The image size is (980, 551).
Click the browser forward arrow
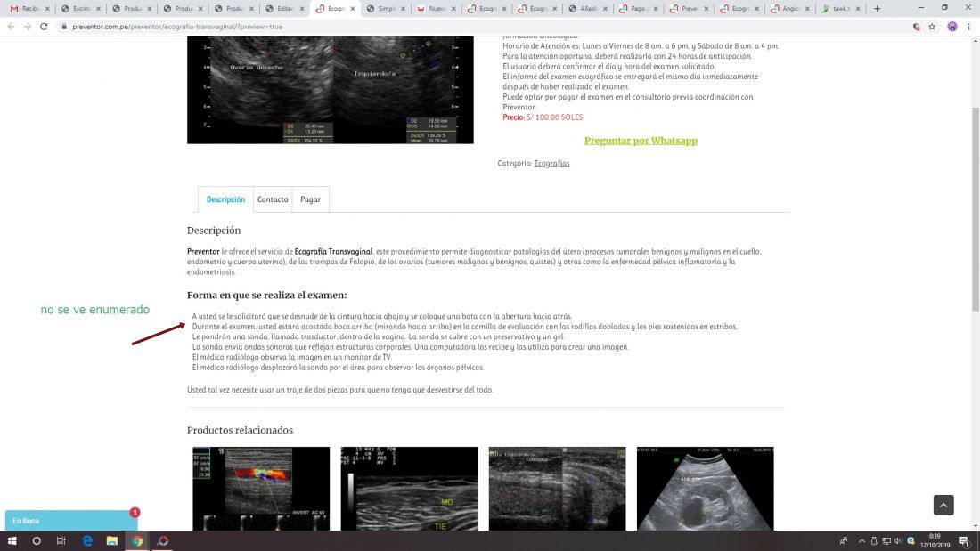(28, 27)
